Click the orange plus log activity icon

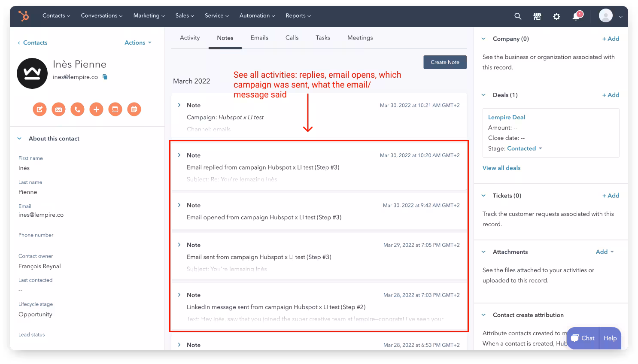96,109
